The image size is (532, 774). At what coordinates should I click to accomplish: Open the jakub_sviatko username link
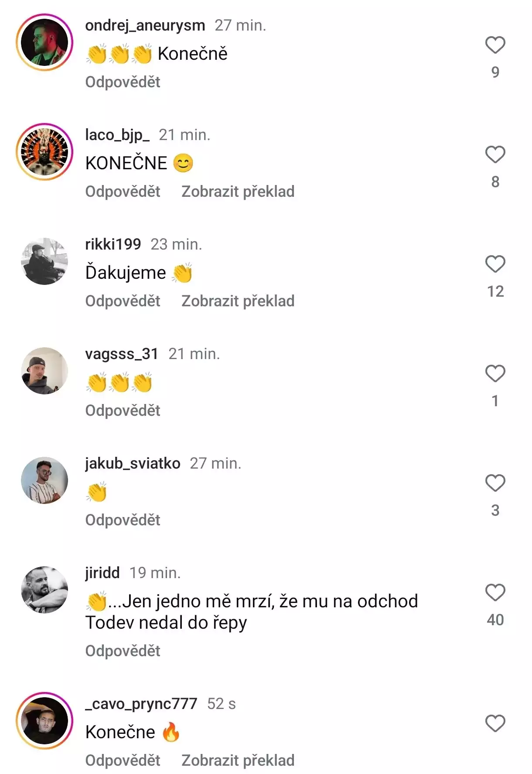[133, 463]
